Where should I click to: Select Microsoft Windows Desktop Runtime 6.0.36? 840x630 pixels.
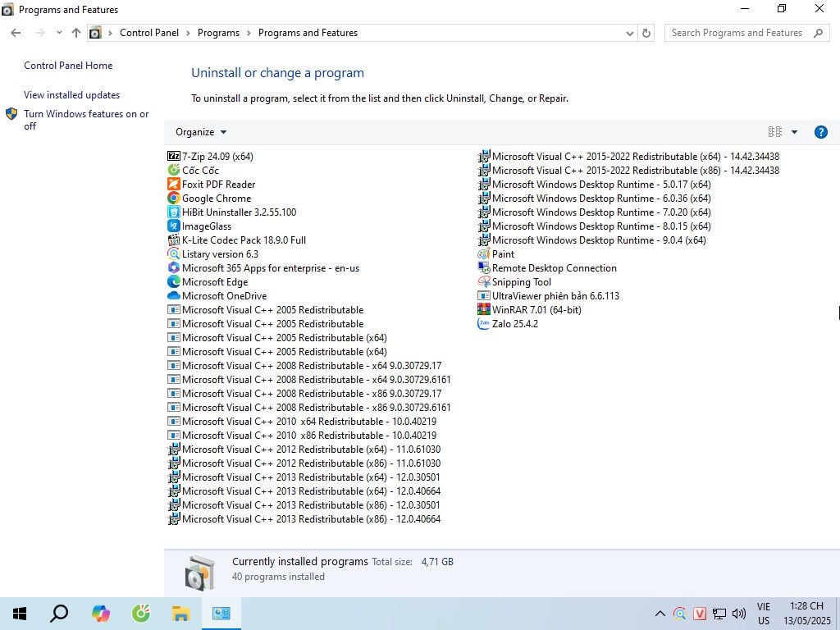594,199
